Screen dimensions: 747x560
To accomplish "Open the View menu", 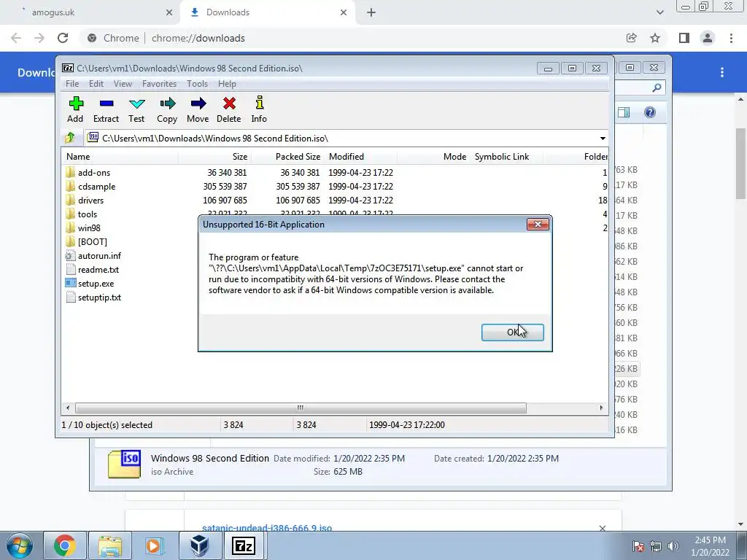I will coord(123,84).
